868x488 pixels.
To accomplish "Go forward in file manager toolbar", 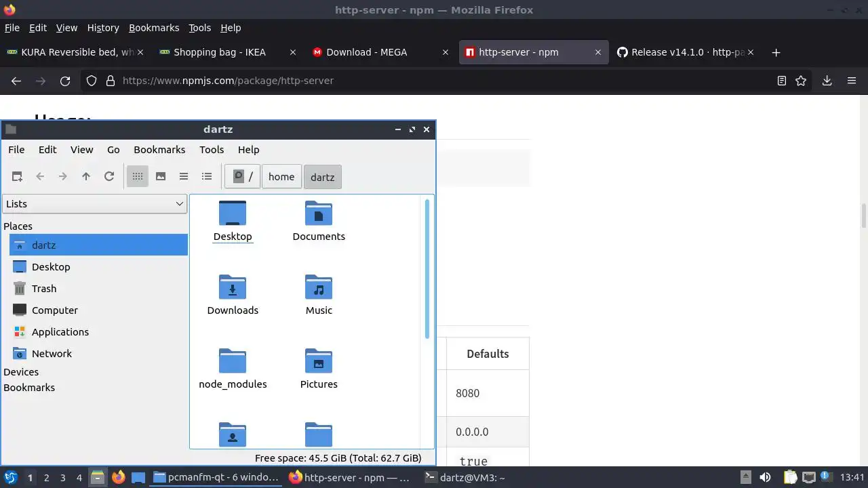I will pyautogui.click(x=63, y=176).
